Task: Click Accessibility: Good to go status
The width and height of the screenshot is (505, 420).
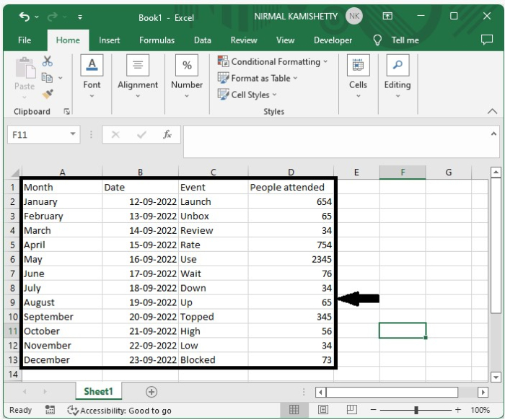Action: 119,411
